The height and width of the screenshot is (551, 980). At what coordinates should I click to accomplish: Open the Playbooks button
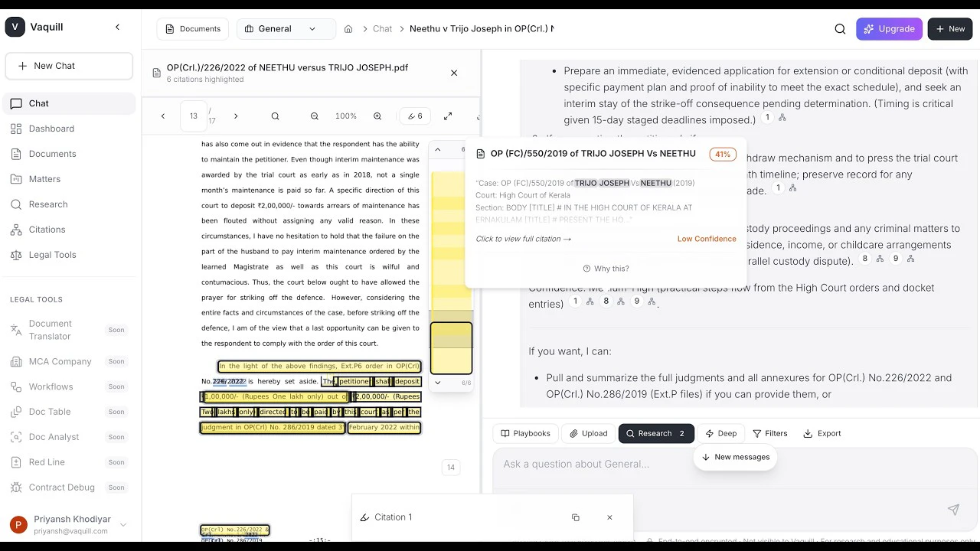pos(525,433)
